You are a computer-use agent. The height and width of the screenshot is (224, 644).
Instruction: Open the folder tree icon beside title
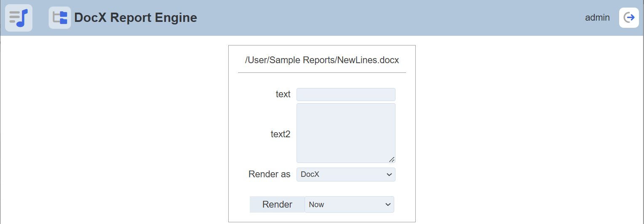(x=60, y=18)
